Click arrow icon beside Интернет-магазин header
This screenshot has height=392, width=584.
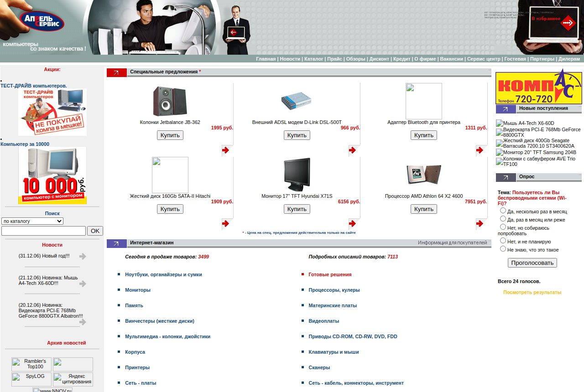[x=117, y=243]
